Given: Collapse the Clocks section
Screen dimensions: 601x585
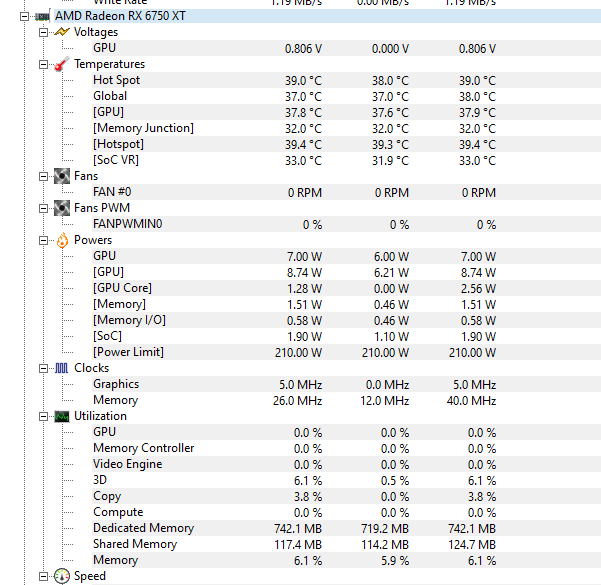Looking at the screenshot, I should (x=43, y=368).
